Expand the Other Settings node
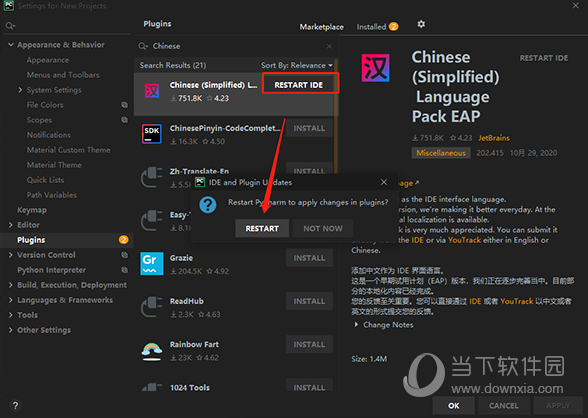Screen dimensions: 588x418 click(10, 330)
